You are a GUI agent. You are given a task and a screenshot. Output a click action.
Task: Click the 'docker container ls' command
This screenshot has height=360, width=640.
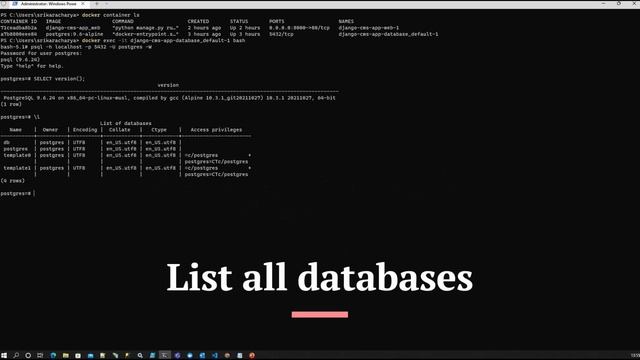pos(111,15)
